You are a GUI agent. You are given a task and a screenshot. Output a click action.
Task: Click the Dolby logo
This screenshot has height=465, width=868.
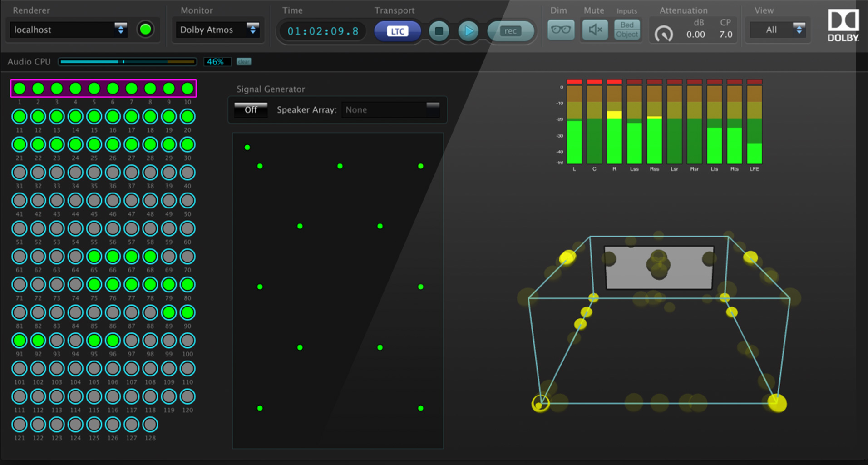tap(843, 26)
